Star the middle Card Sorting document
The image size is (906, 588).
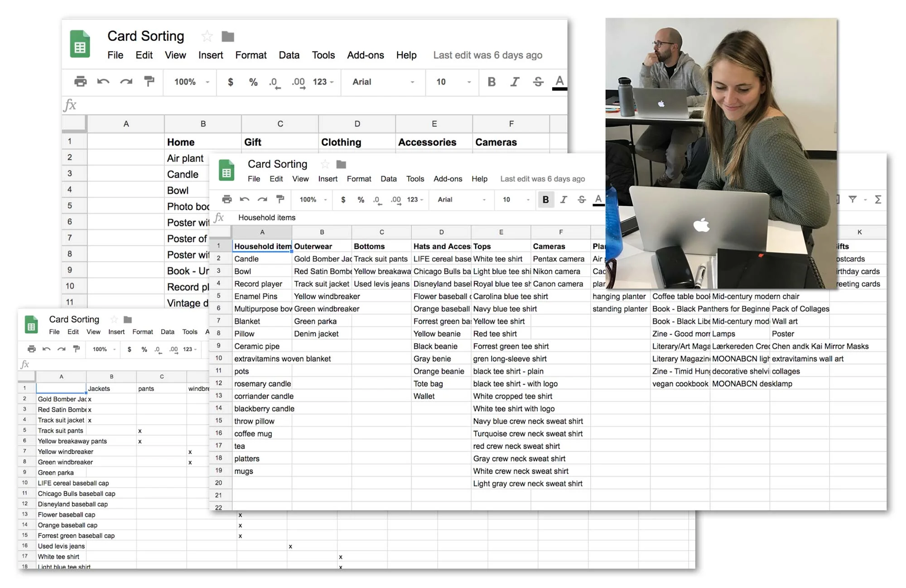click(x=325, y=164)
